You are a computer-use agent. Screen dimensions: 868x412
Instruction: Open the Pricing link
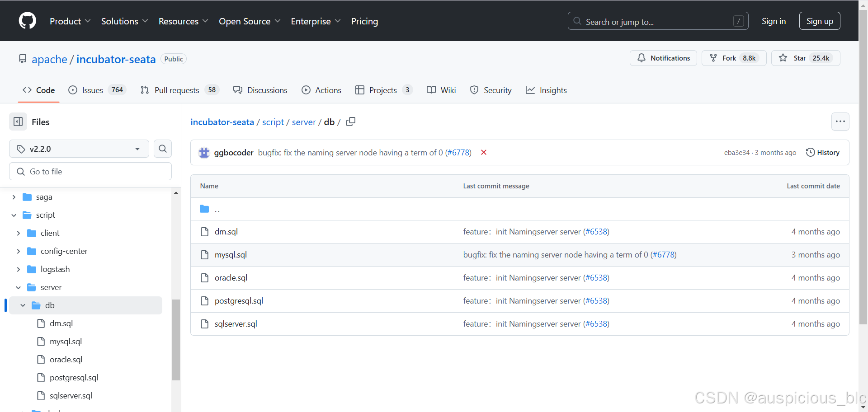click(364, 21)
